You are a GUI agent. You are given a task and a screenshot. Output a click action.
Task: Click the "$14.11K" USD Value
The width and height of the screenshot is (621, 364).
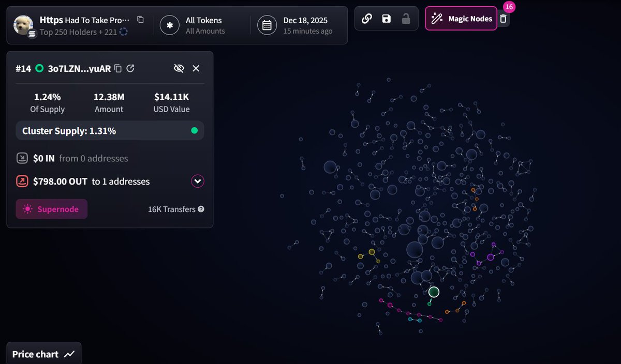171,97
